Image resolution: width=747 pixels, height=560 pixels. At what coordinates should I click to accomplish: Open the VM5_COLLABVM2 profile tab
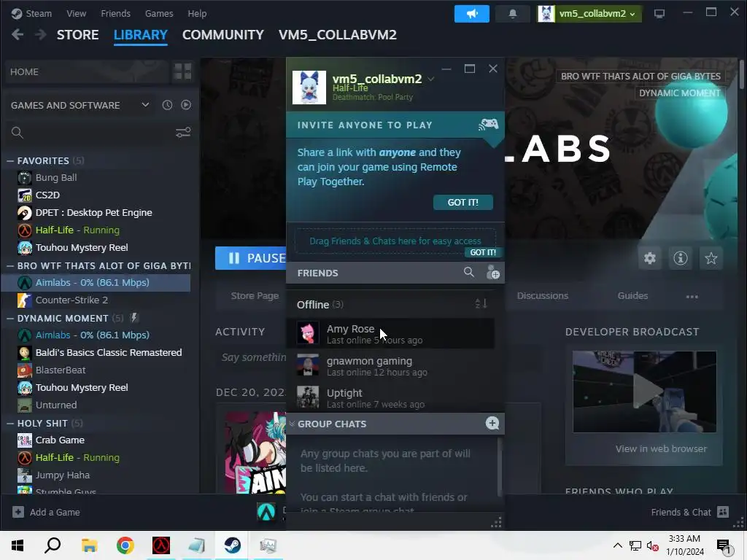point(338,35)
